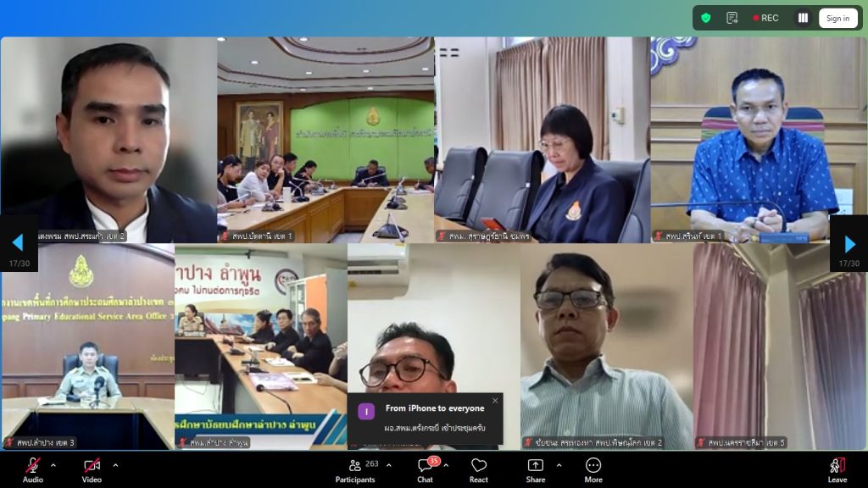Image resolution: width=868 pixels, height=488 pixels.
Task: Open the Chat panel
Action: coord(425,470)
